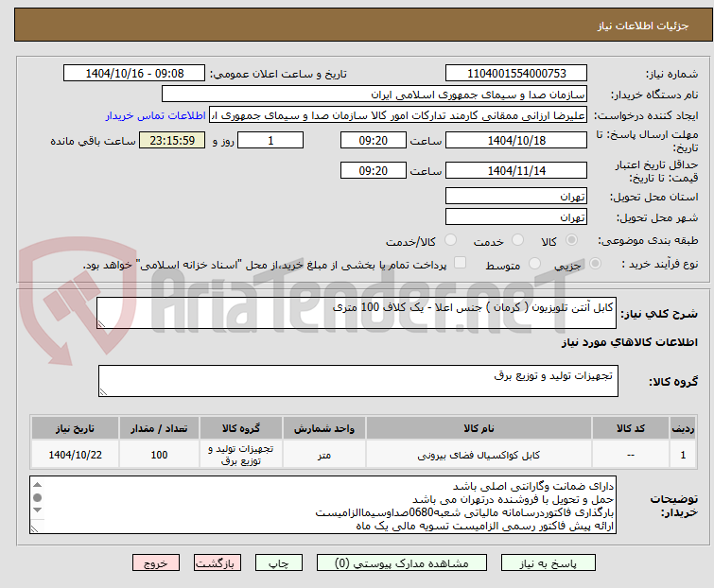The width and height of the screenshot is (714, 588).
Task: Click resize handle of شرح کلی نیاز box
Action: pyautogui.click(x=101, y=323)
